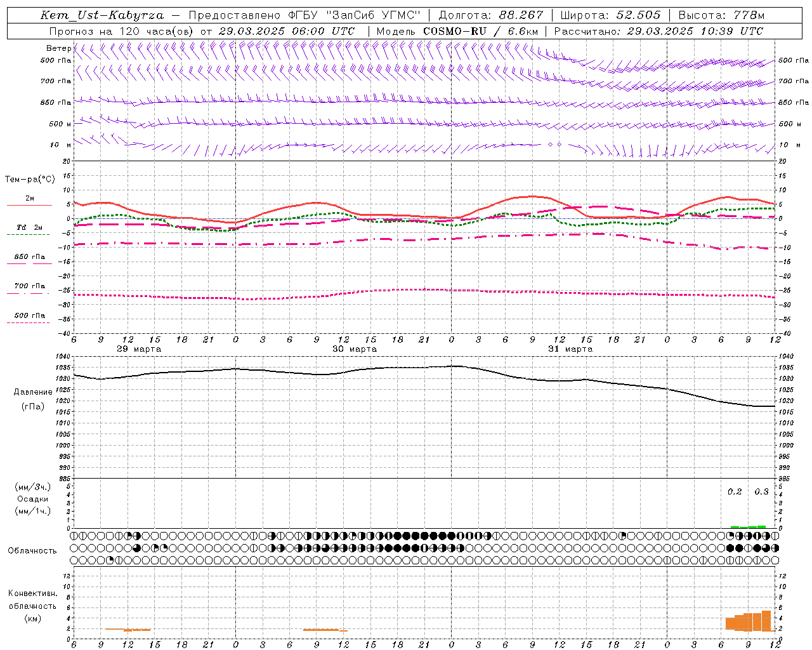Viewport: 812px width, 650px height.
Task: Click the "Прогноз на 120 часа(ов)" text
Action: click(x=122, y=31)
